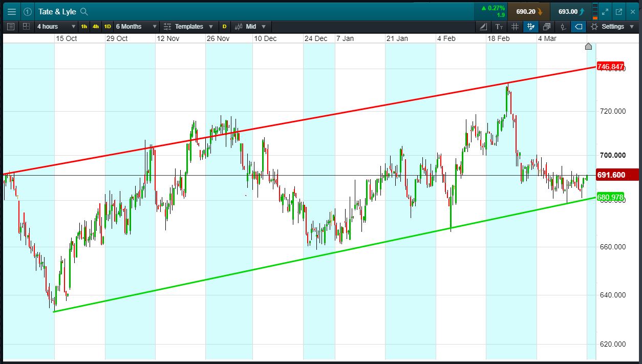Click the dotted grid layout icon

coord(26,27)
